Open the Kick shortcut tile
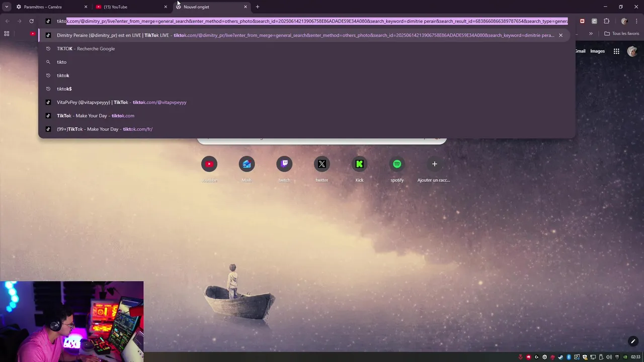 tap(359, 164)
